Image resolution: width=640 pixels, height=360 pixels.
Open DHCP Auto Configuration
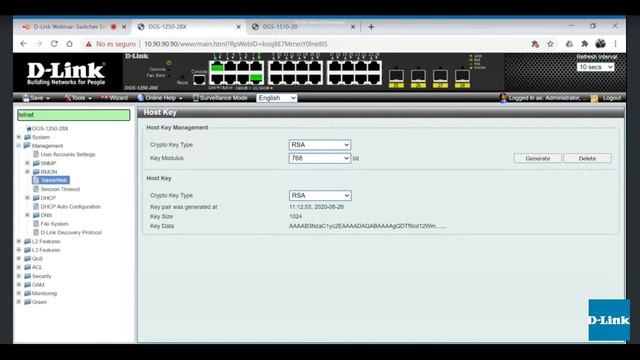pos(70,207)
